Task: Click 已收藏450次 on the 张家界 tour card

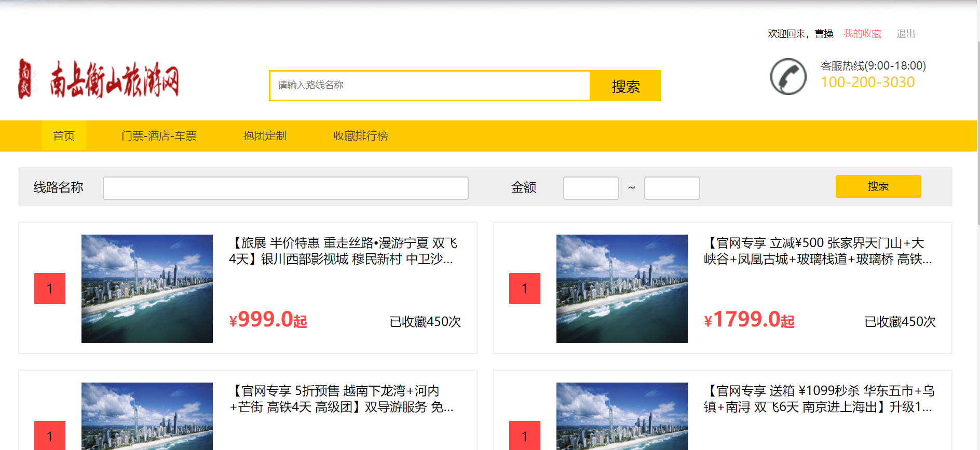Action: [900, 322]
